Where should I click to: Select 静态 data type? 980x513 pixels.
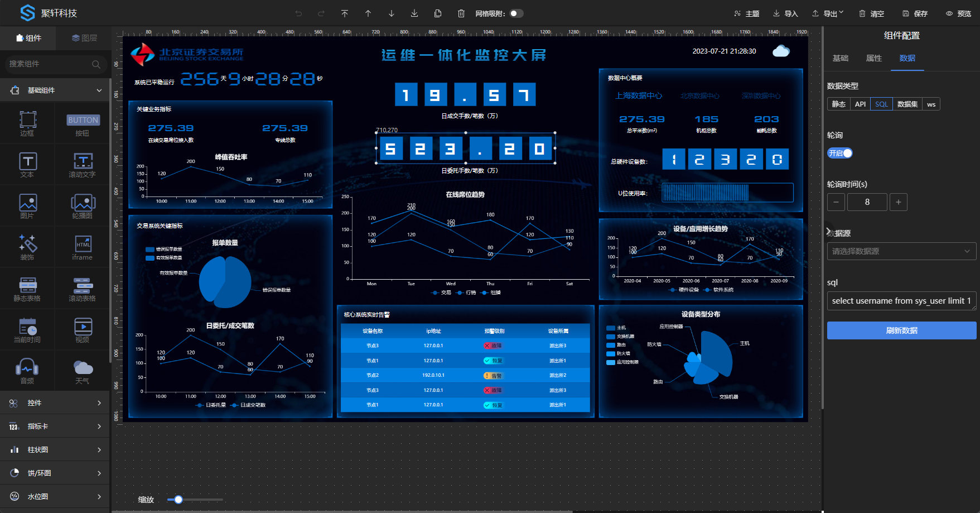tap(838, 104)
